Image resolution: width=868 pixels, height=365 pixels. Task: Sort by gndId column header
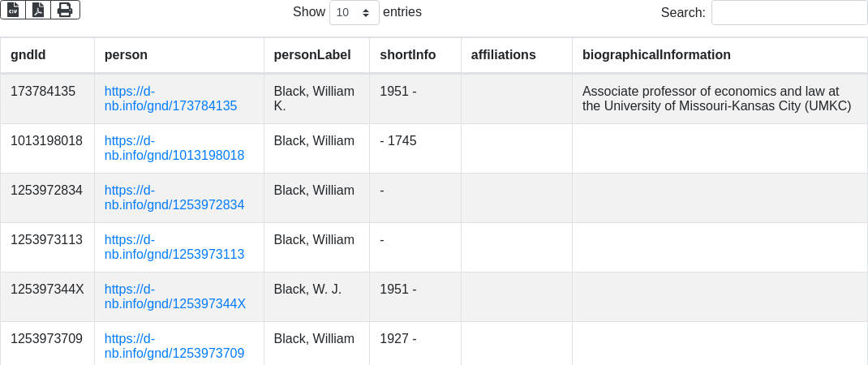(x=28, y=55)
